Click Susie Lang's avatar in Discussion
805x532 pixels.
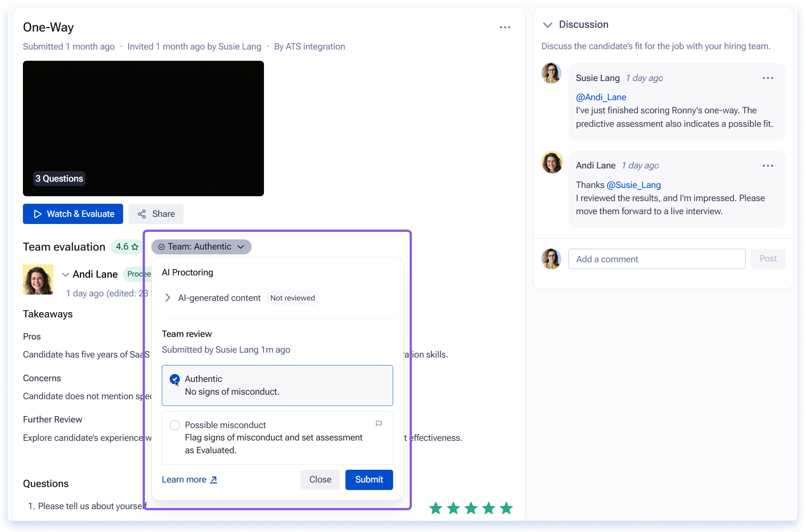[x=551, y=73]
